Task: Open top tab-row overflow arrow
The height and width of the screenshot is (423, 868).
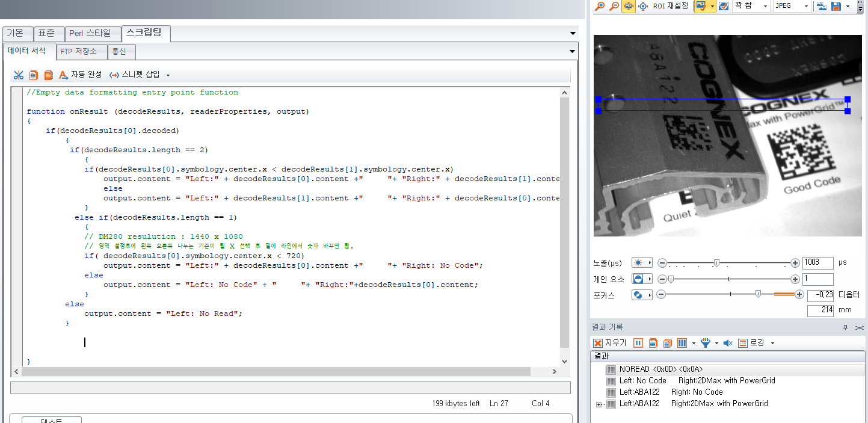Action: [573, 33]
